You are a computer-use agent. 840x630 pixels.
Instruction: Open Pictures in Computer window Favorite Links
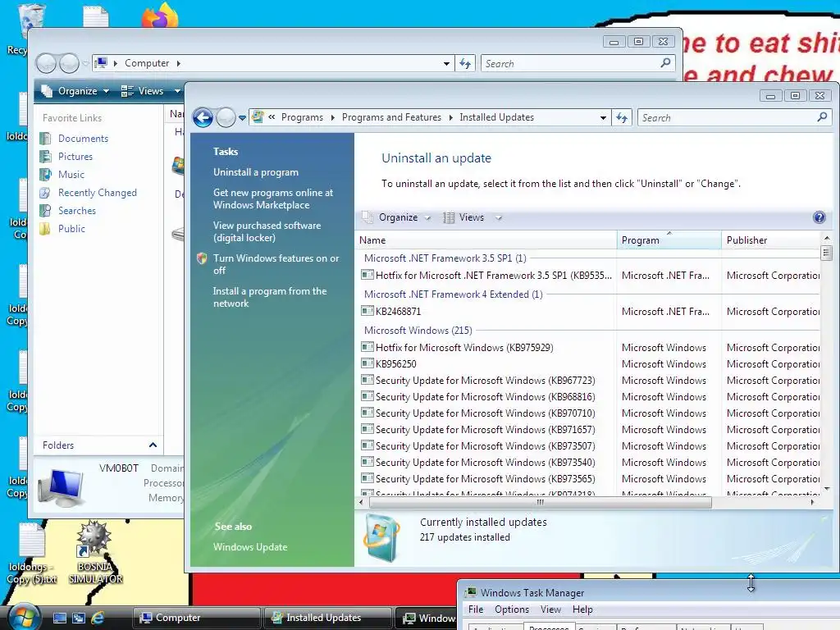pyautogui.click(x=75, y=157)
